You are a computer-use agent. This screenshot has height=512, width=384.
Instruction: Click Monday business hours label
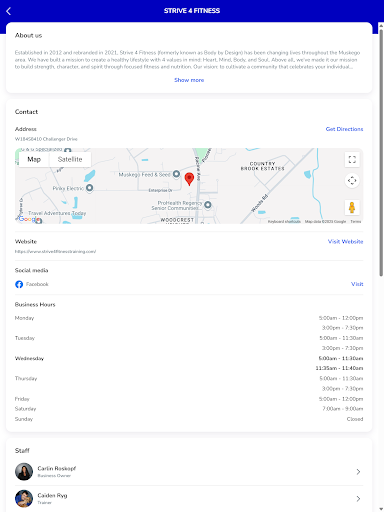pos(24,318)
